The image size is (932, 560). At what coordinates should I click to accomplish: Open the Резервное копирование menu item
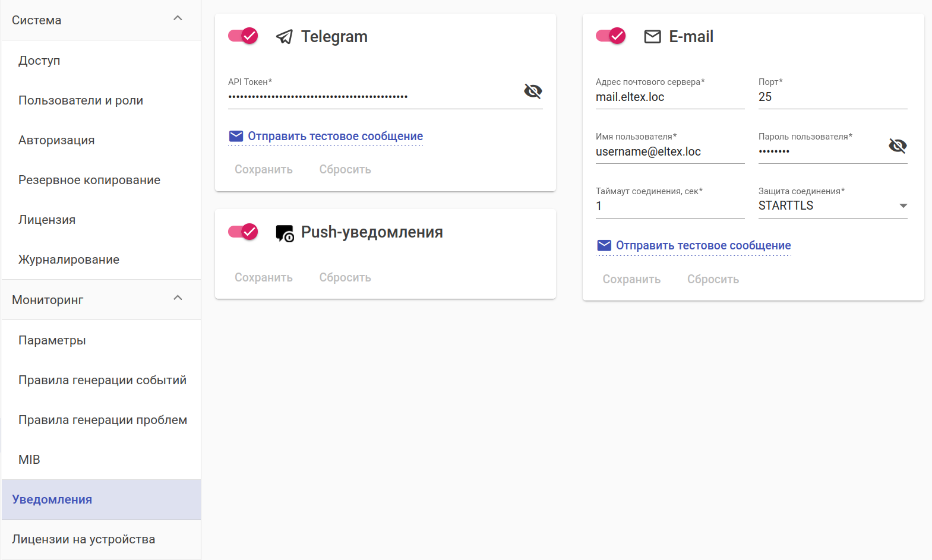click(89, 180)
